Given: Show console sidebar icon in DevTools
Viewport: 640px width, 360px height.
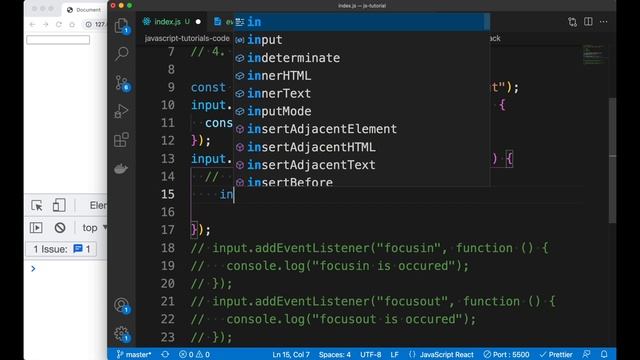Looking at the screenshot, I should pos(36,227).
